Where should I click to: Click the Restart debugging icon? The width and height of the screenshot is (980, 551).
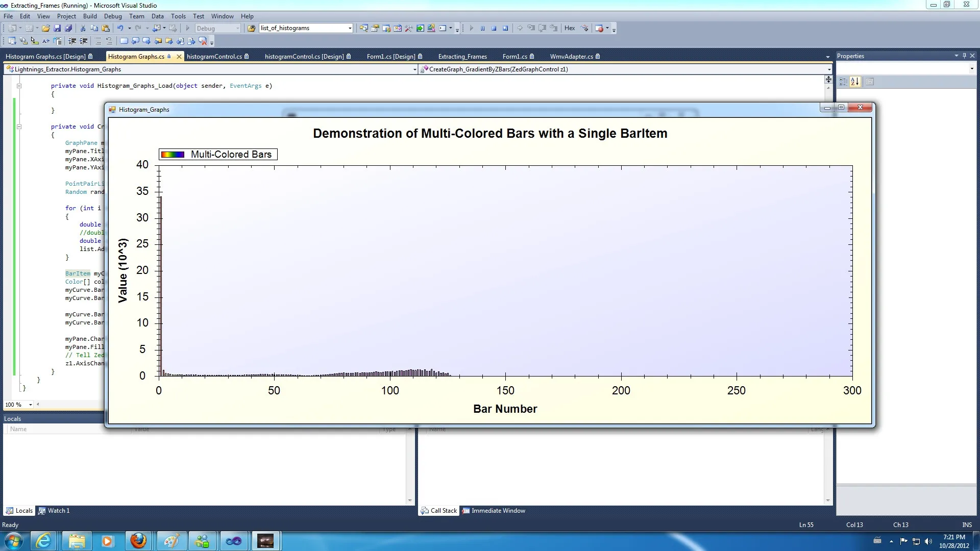[x=505, y=29]
